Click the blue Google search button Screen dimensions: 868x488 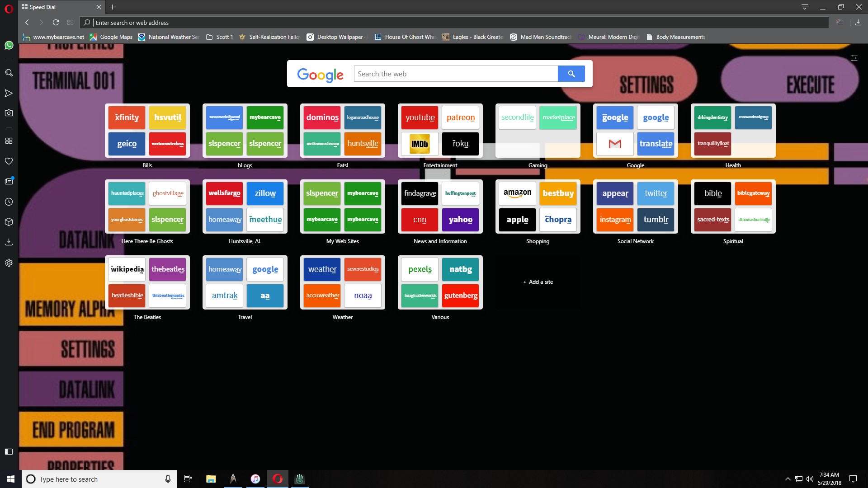[571, 74]
